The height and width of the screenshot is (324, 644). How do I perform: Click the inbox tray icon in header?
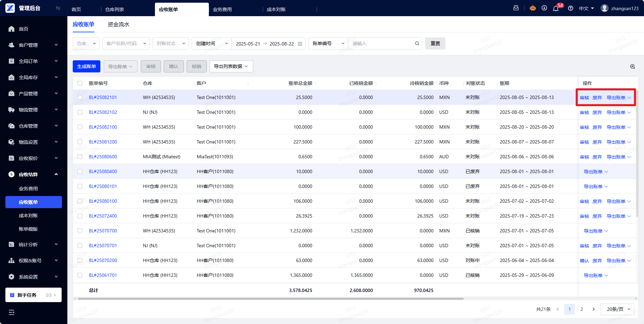(516, 8)
